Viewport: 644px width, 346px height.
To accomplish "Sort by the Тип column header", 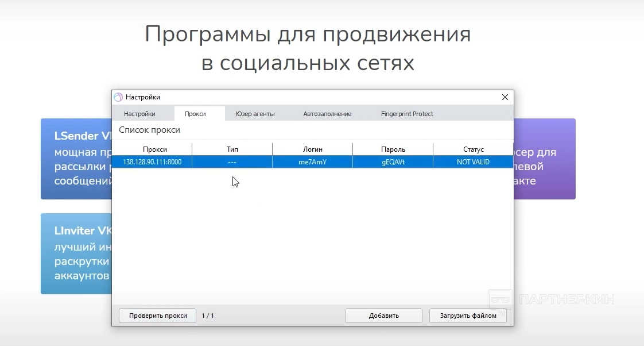I will pyautogui.click(x=232, y=149).
